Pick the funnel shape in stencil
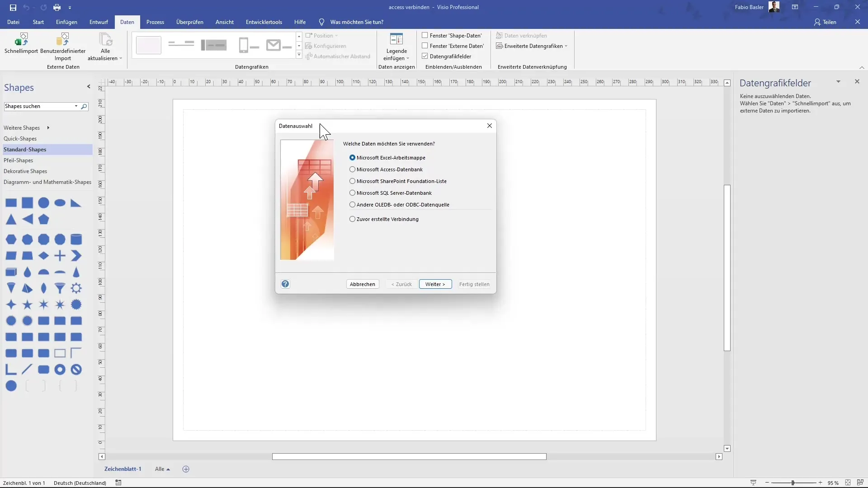This screenshot has height=488, width=868. pos(60,288)
